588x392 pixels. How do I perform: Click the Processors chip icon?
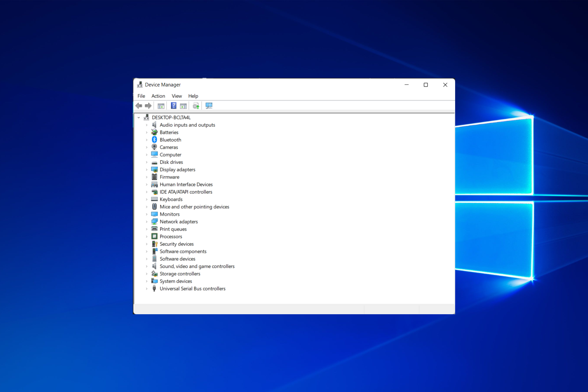(154, 236)
